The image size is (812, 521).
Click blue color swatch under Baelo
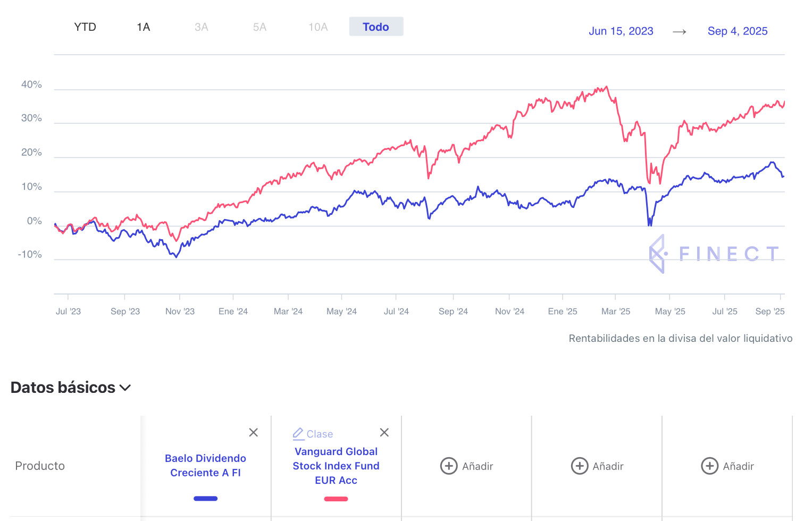pos(205,499)
